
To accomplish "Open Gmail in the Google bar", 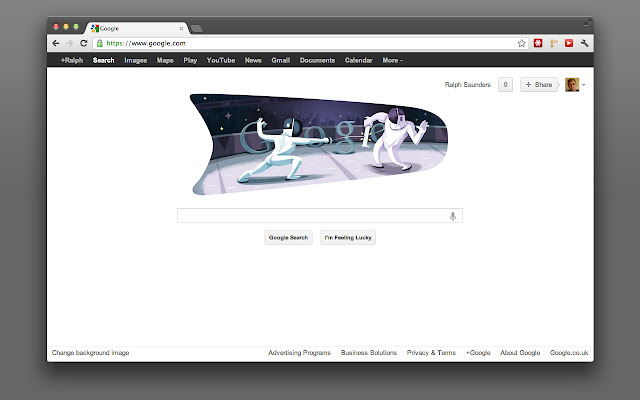I will 280,60.
